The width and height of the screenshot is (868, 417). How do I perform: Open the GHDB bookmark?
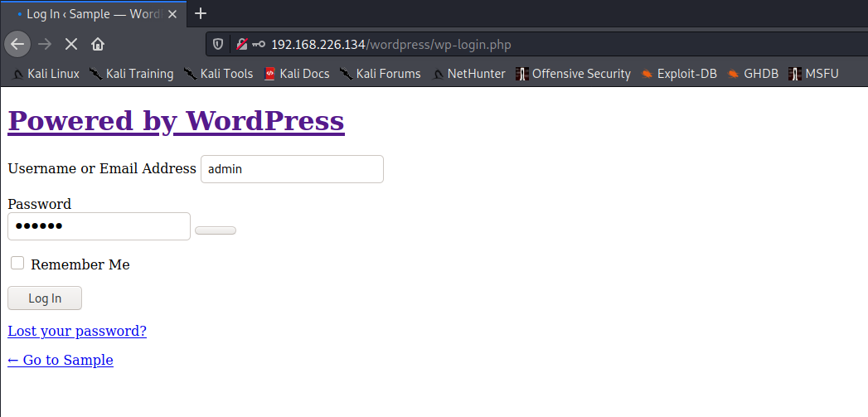point(753,74)
